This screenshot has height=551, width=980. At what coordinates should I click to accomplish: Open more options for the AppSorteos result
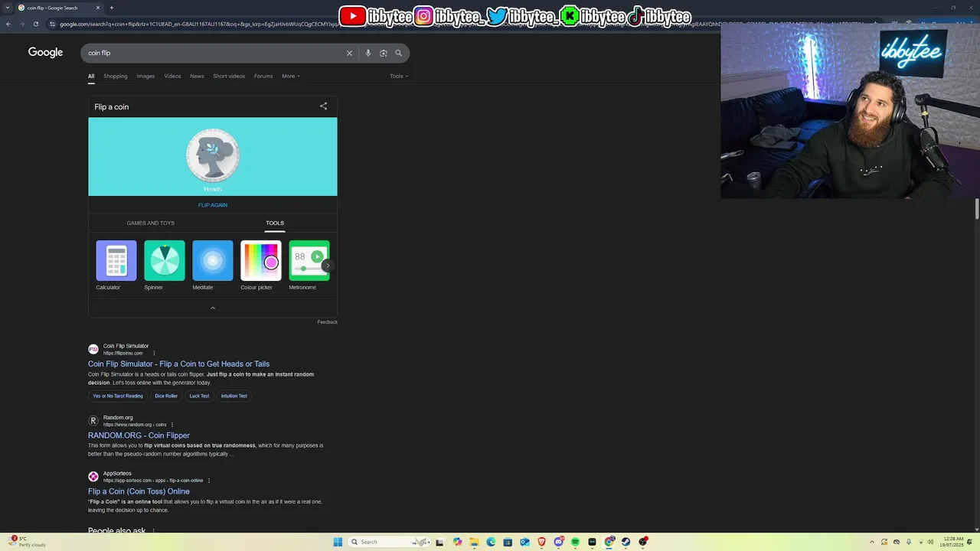coord(209,481)
